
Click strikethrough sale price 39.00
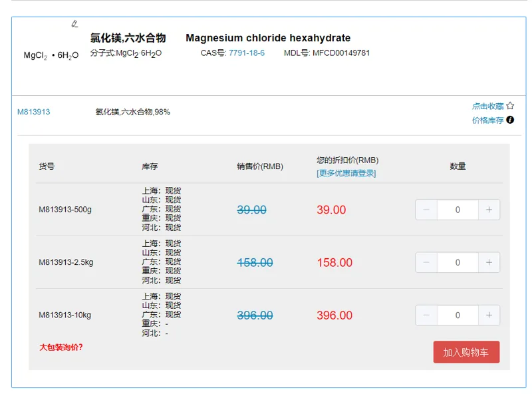point(252,210)
